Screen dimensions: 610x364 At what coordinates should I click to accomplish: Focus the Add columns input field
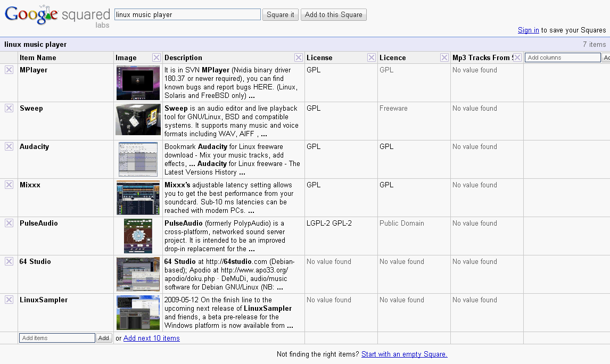coord(563,57)
